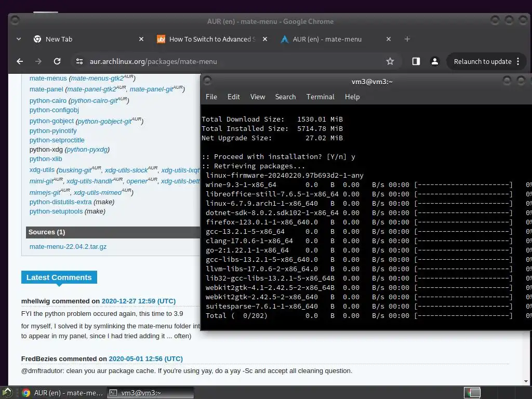Open the python-cairo package link

click(48, 101)
